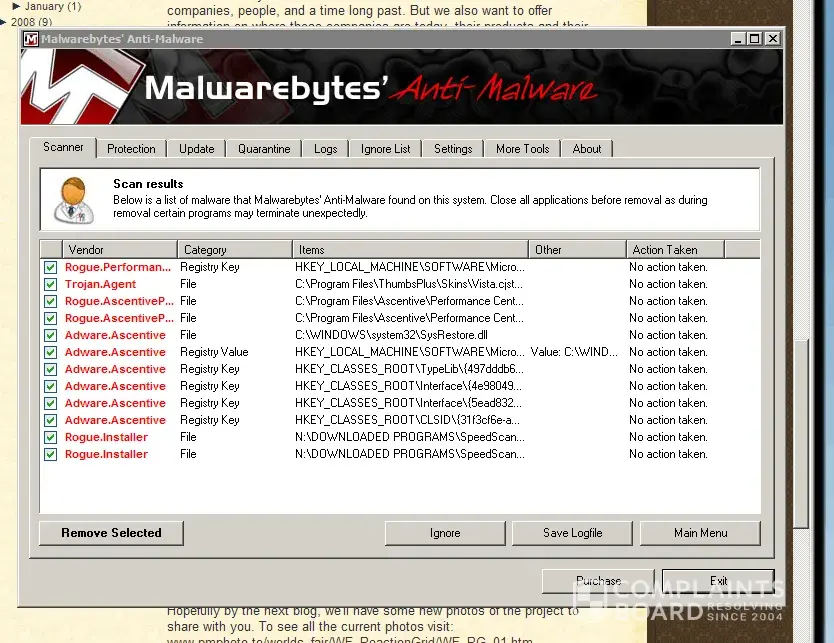The height and width of the screenshot is (643, 834).
Task: Toggle checkbox for last Rogue.Installer entry
Action: tap(50, 455)
